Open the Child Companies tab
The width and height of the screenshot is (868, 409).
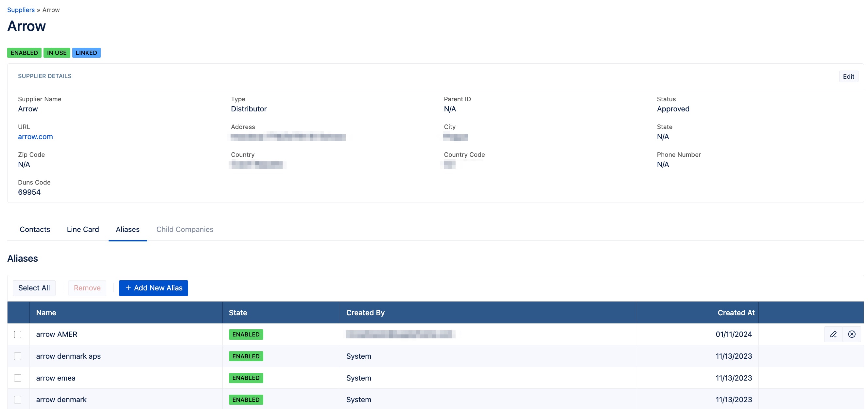click(x=185, y=229)
